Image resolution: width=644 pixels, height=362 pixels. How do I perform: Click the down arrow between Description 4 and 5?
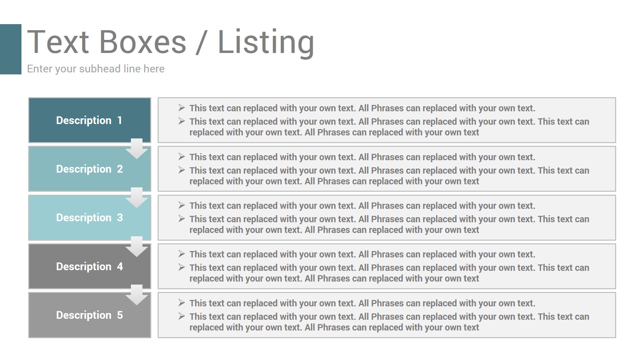(x=137, y=295)
